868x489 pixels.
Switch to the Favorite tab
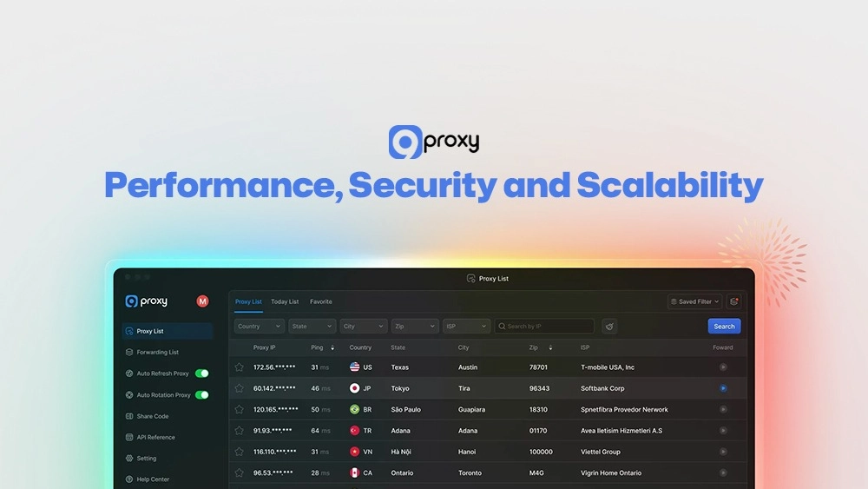pos(321,301)
